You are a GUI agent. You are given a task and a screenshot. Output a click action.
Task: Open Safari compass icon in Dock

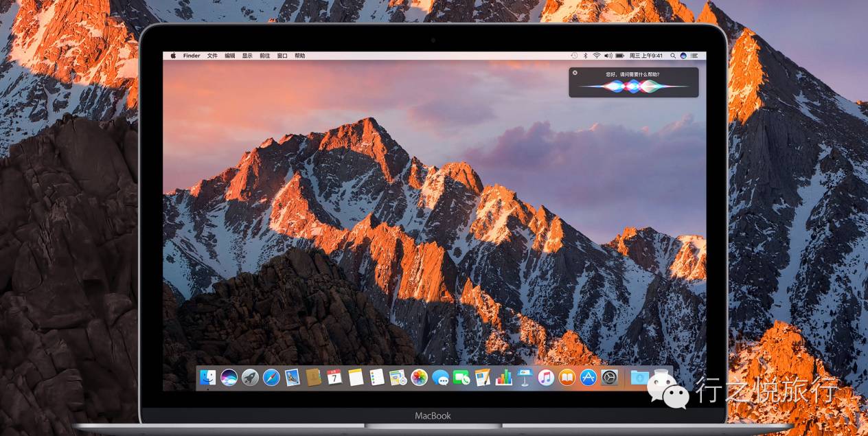coord(271,377)
